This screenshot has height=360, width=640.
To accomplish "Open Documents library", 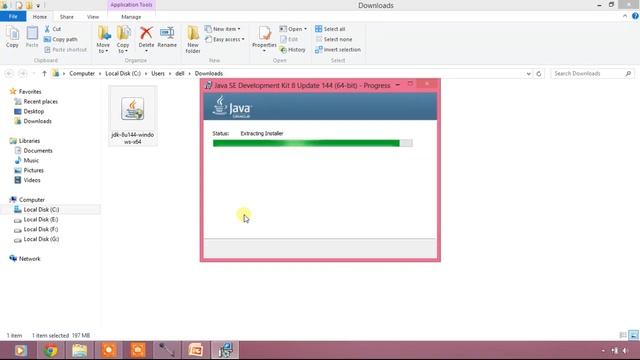I will click(38, 151).
